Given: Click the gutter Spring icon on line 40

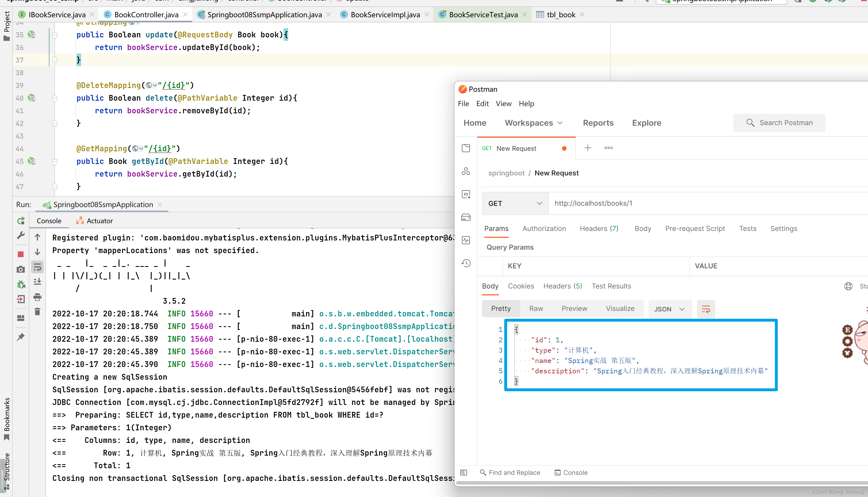Looking at the screenshot, I should (x=32, y=98).
